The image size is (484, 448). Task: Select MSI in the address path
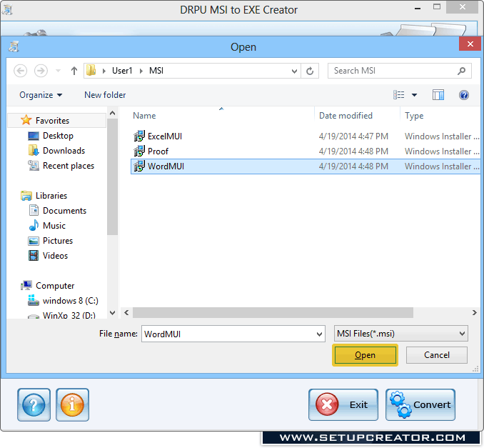point(156,71)
